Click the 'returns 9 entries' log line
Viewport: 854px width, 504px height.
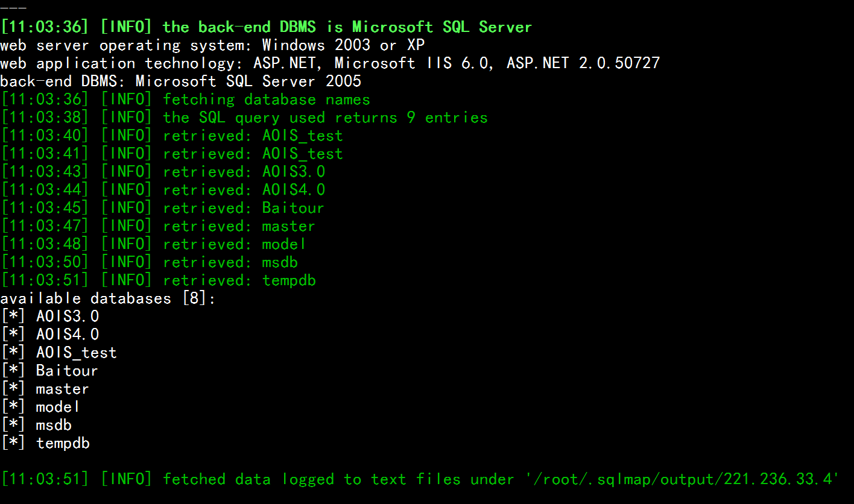tap(244, 118)
